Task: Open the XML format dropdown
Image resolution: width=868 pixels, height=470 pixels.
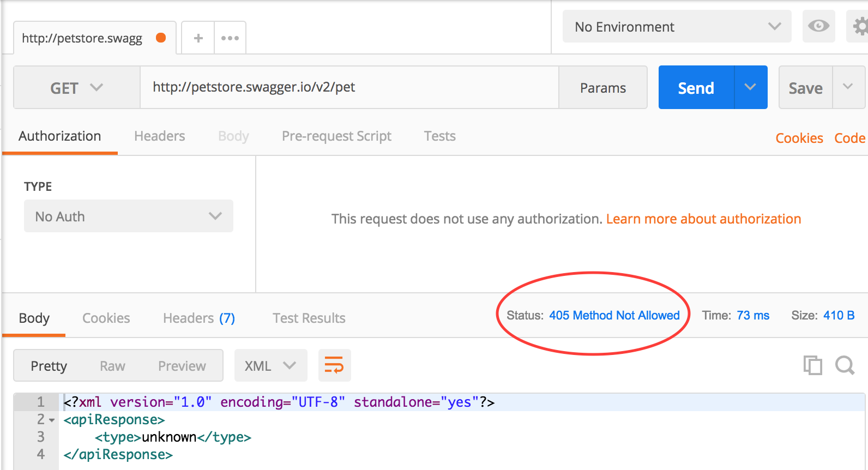Action: [270, 365]
